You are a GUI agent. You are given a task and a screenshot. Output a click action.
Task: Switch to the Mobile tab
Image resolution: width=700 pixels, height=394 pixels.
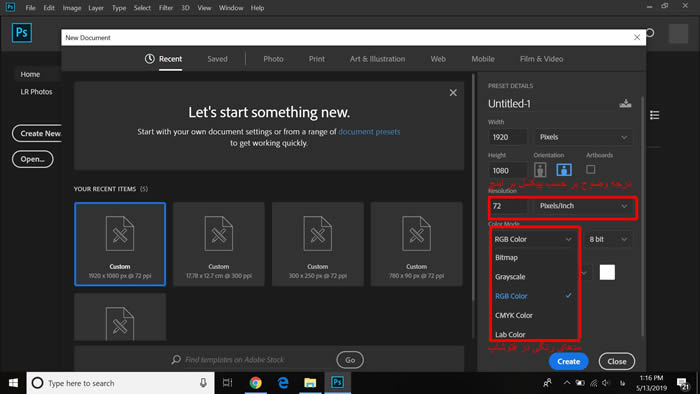click(x=483, y=59)
